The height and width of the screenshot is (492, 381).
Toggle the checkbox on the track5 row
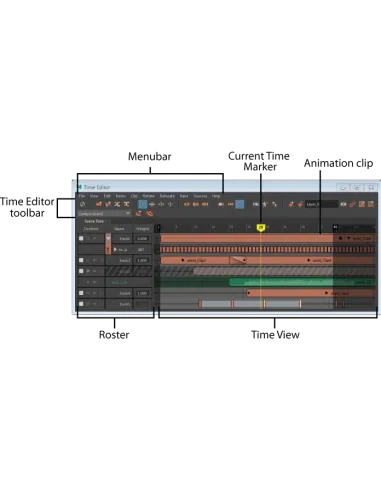pos(81,304)
